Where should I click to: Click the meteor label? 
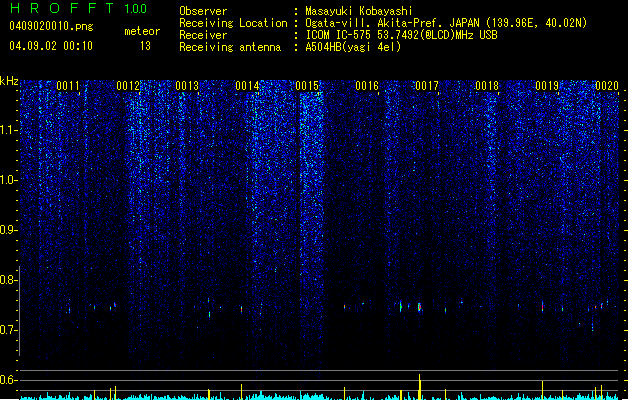click(x=142, y=31)
